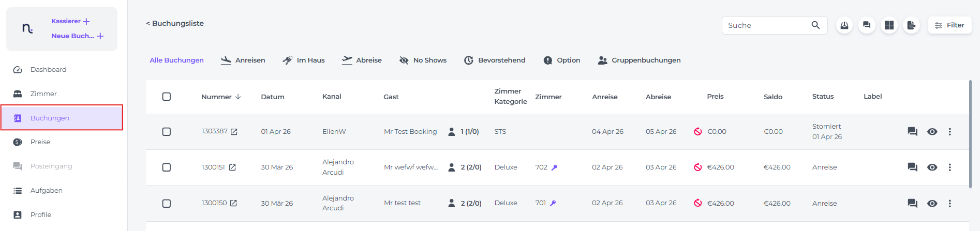This screenshot has height=231, width=980.
Task: Open comments icon for booking 1300150
Action: (x=912, y=204)
